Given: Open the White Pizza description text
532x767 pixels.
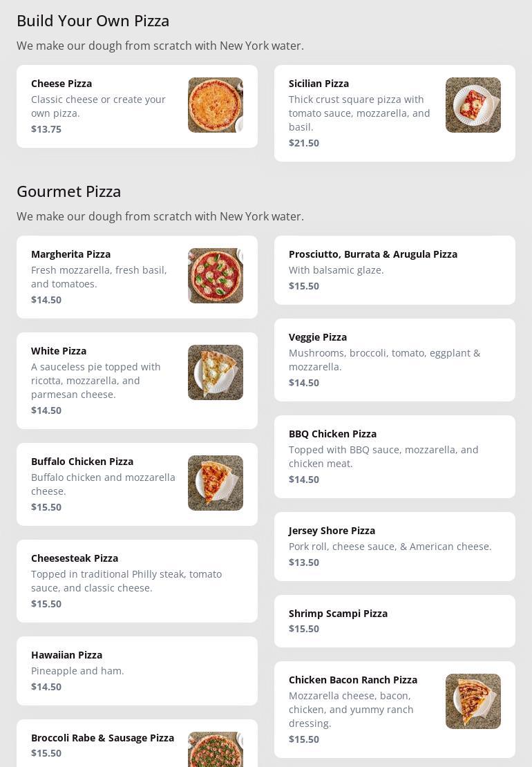Looking at the screenshot, I should tap(97, 381).
